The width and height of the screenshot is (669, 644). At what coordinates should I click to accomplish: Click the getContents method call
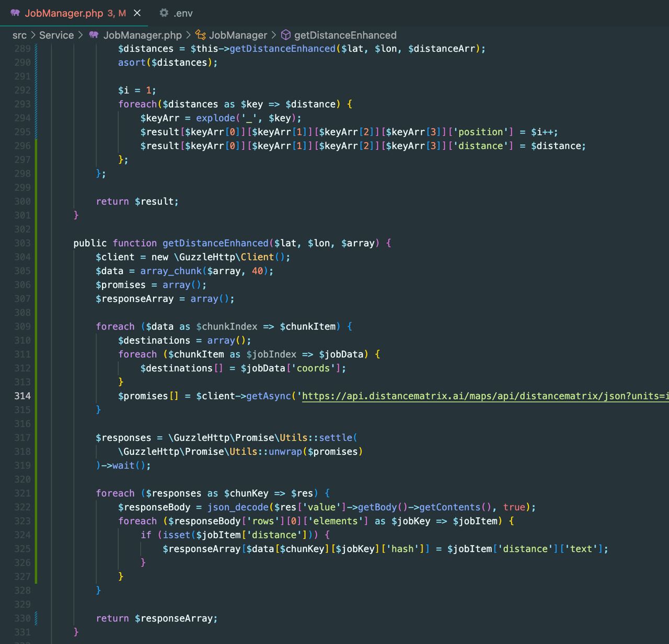[x=449, y=507]
